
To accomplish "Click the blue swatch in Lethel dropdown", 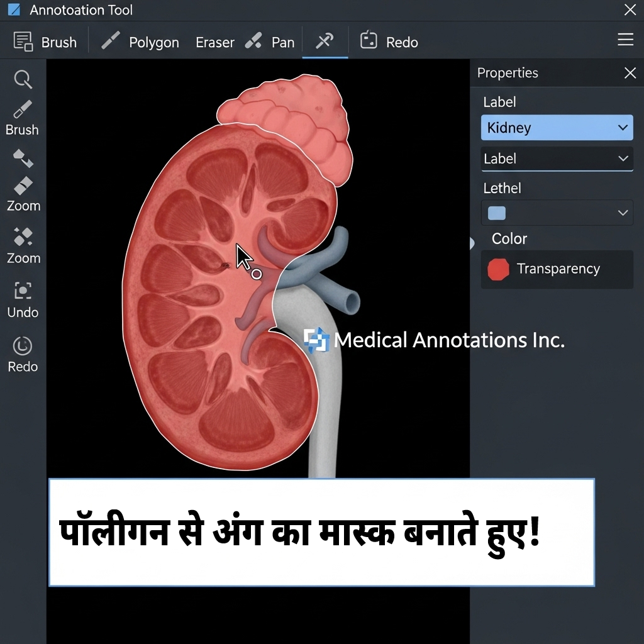I will (497, 213).
